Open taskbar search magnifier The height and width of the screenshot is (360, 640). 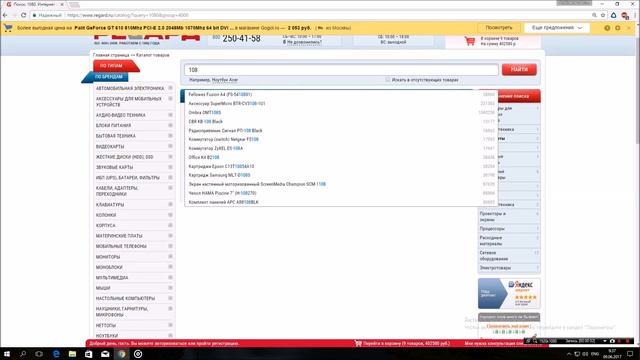coord(23,354)
